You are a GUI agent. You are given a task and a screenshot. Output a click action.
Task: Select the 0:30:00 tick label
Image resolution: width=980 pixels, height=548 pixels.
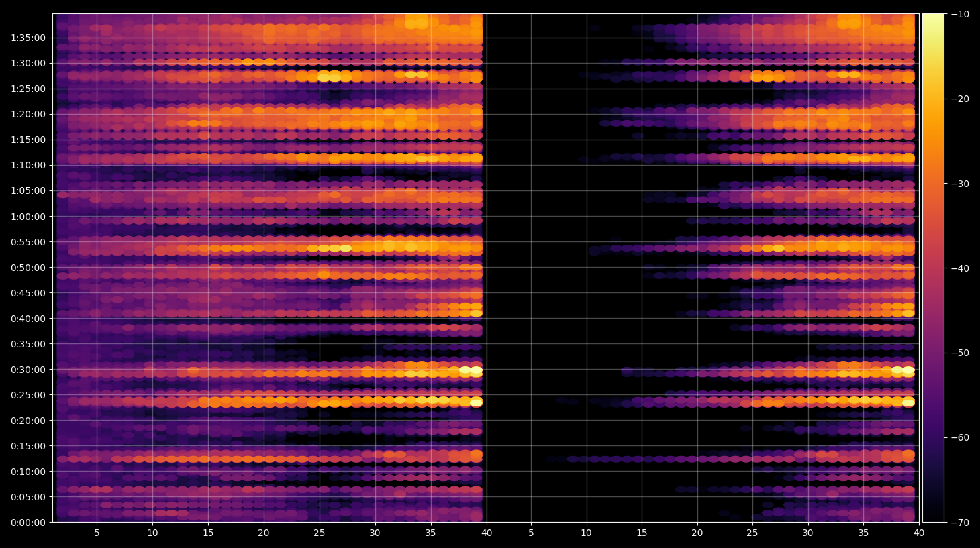pyautogui.click(x=28, y=370)
